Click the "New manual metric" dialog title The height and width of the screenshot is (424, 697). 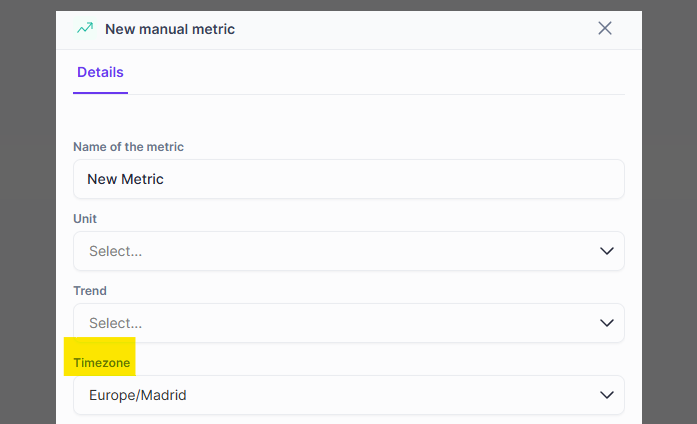[x=170, y=29]
